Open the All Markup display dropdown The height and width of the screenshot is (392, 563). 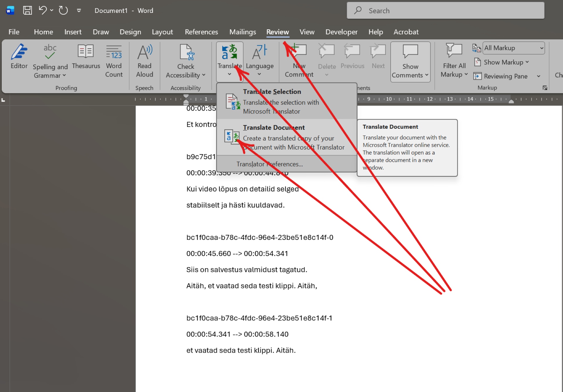point(514,48)
